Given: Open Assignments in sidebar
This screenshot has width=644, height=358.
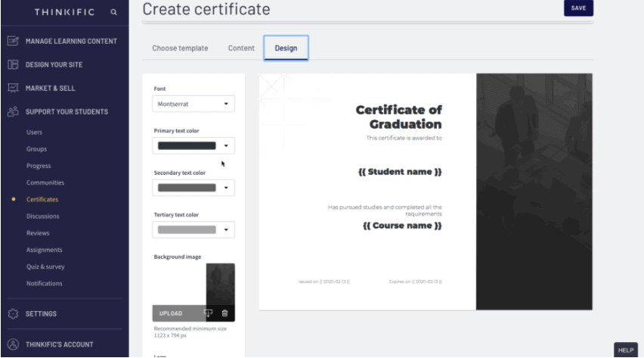Looking at the screenshot, I should click(45, 250).
